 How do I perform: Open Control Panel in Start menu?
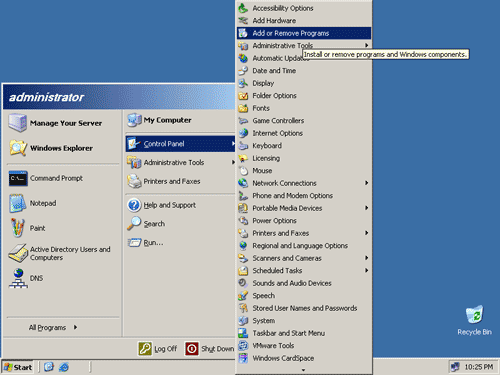[x=180, y=144]
